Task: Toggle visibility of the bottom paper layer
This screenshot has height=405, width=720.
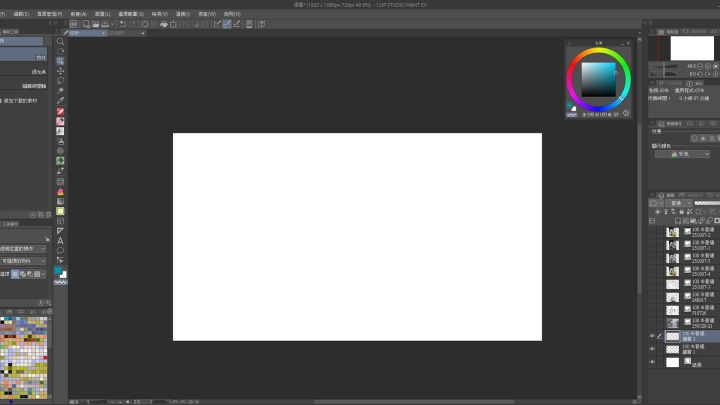Action: coord(652,362)
